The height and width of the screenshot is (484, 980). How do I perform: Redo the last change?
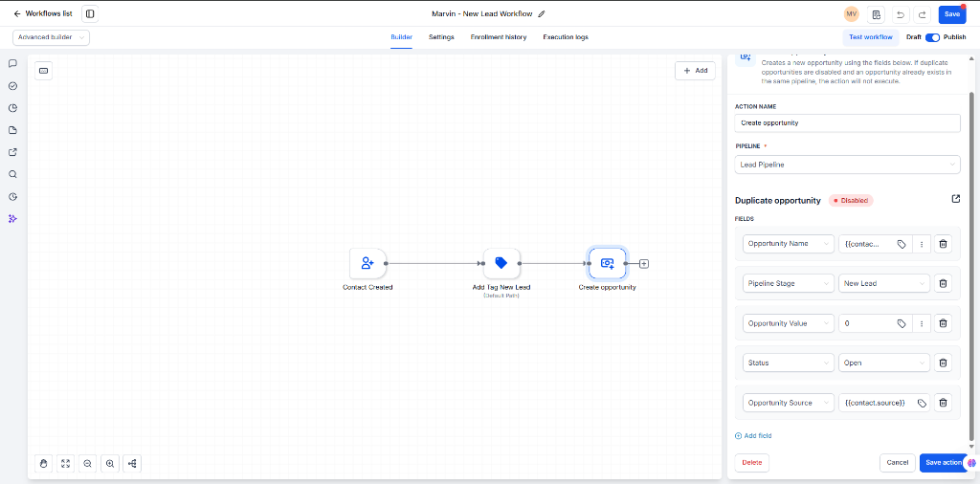[922, 14]
